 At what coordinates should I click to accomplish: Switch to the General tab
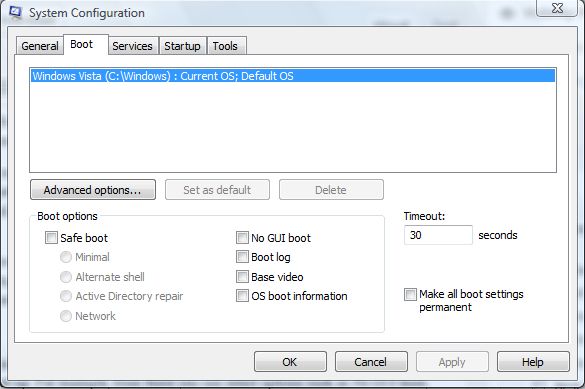coord(40,46)
